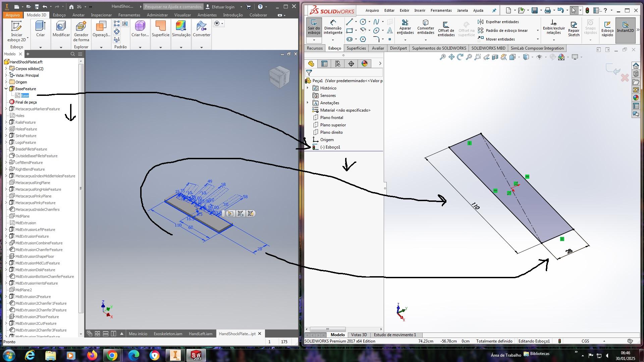Collapse the BaseFeature tree node

pos(6,89)
